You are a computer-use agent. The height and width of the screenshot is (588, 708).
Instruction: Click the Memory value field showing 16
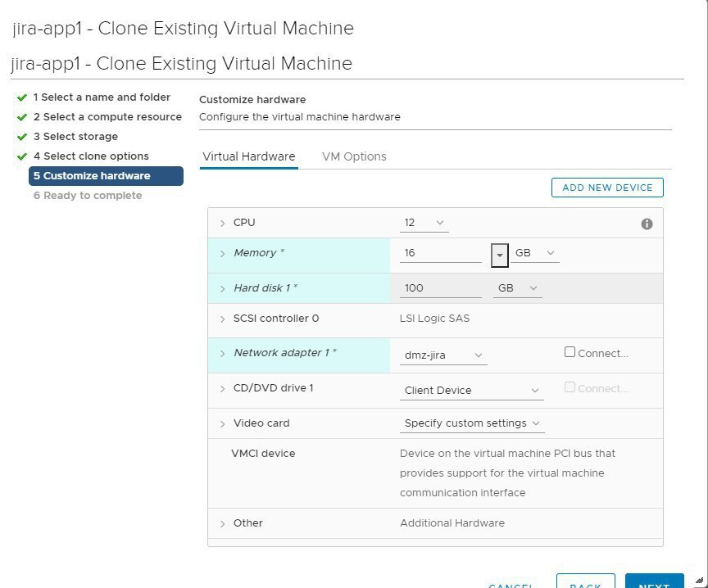click(x=441, y=253)
